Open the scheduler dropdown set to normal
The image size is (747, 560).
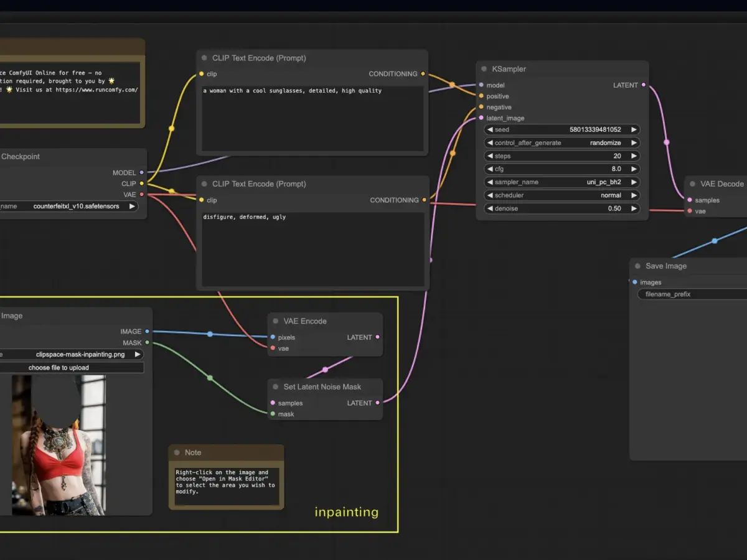tap(561, 195)
